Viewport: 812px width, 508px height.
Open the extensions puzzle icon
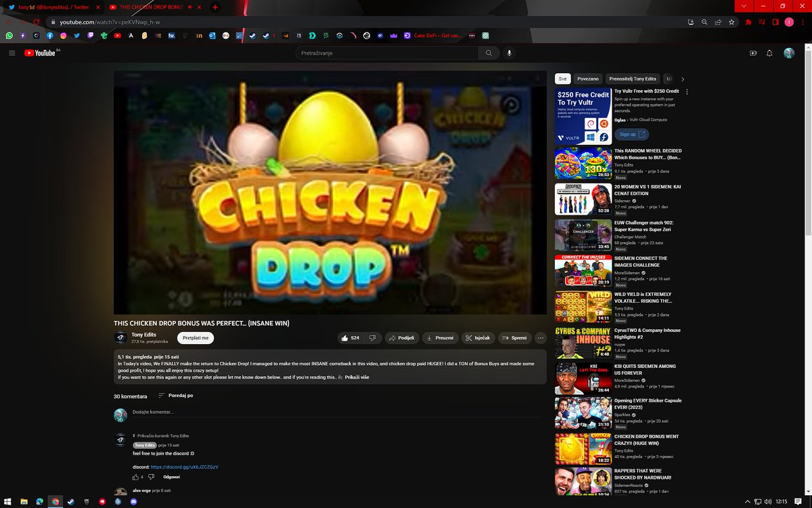click(748, 22)
